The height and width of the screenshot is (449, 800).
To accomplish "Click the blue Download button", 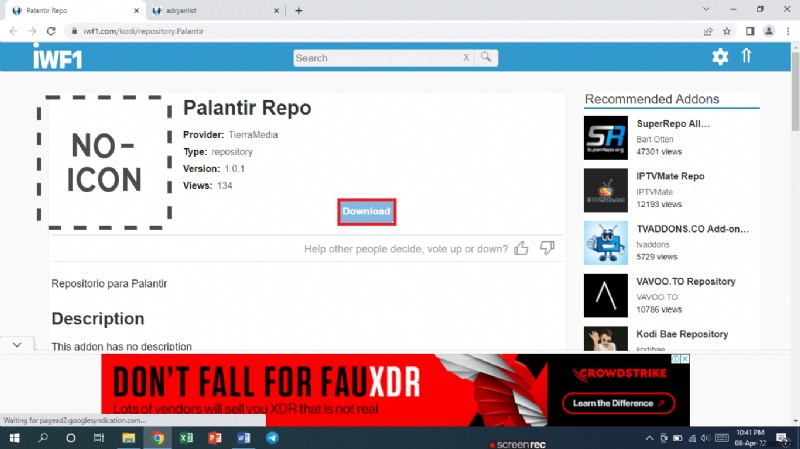I will 366,211.
